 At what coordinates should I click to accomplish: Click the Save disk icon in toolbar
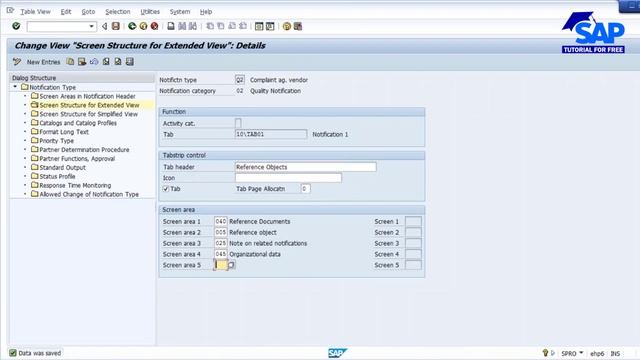(116, 26)
